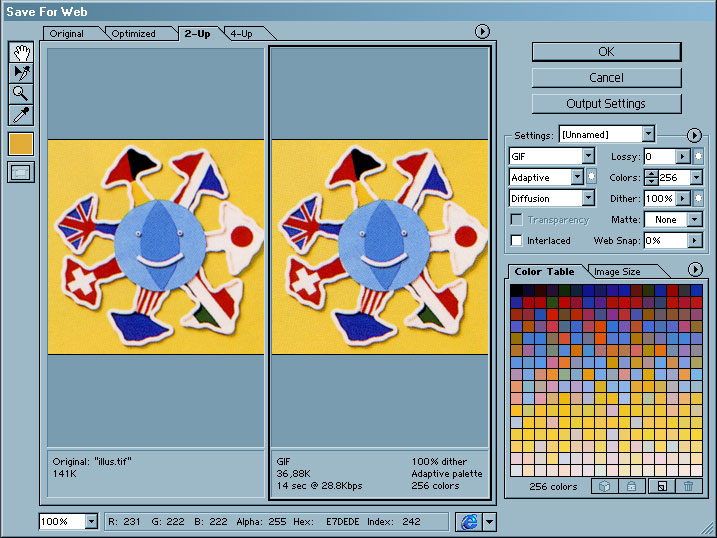This screenshot has width=717, height=538.
Task: Select the Hand tool
Action: (21, 52)
